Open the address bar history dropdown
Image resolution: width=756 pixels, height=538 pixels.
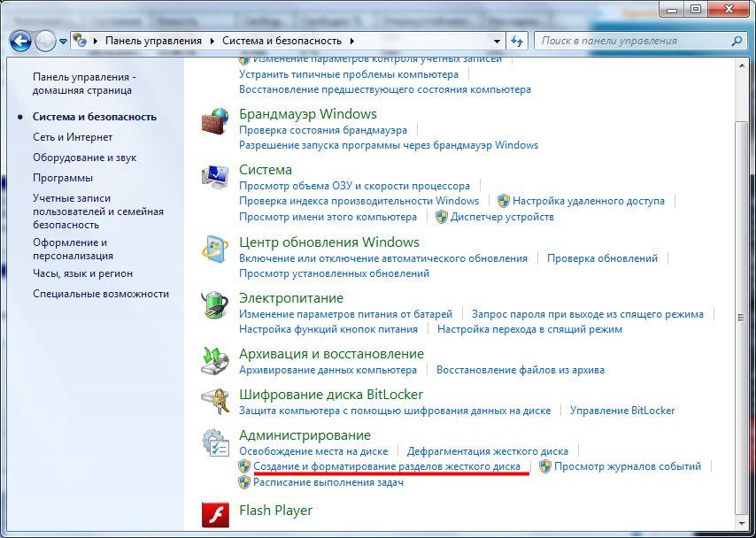(498, 42)
